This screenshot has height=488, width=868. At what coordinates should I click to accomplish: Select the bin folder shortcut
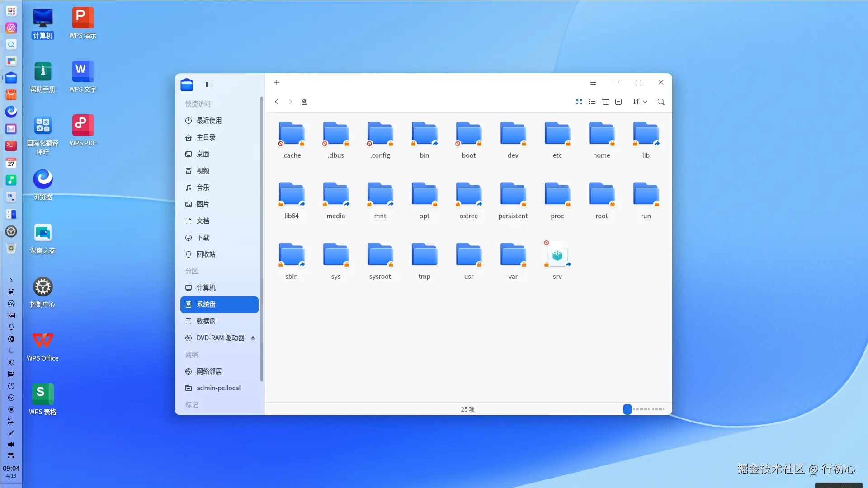(425, 141)
